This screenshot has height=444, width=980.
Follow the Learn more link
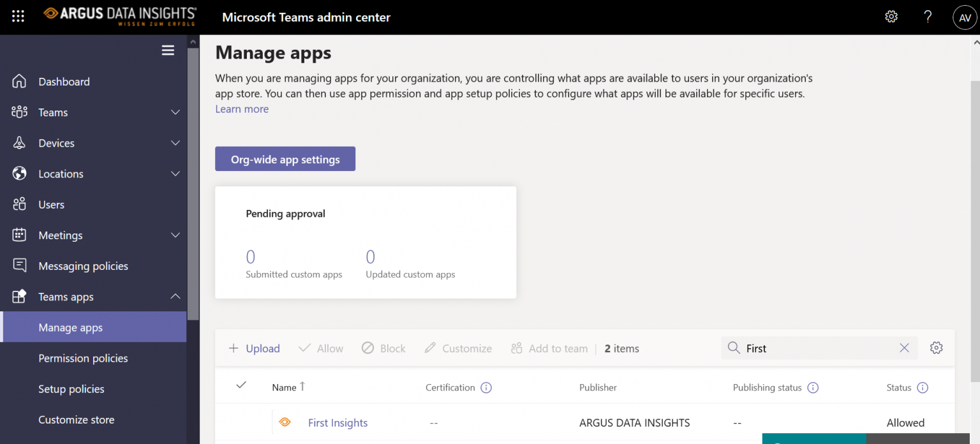tap(242, 109)
